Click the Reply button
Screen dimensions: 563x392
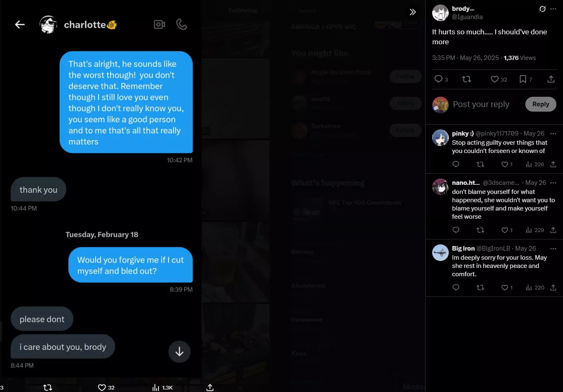point(541,104)
